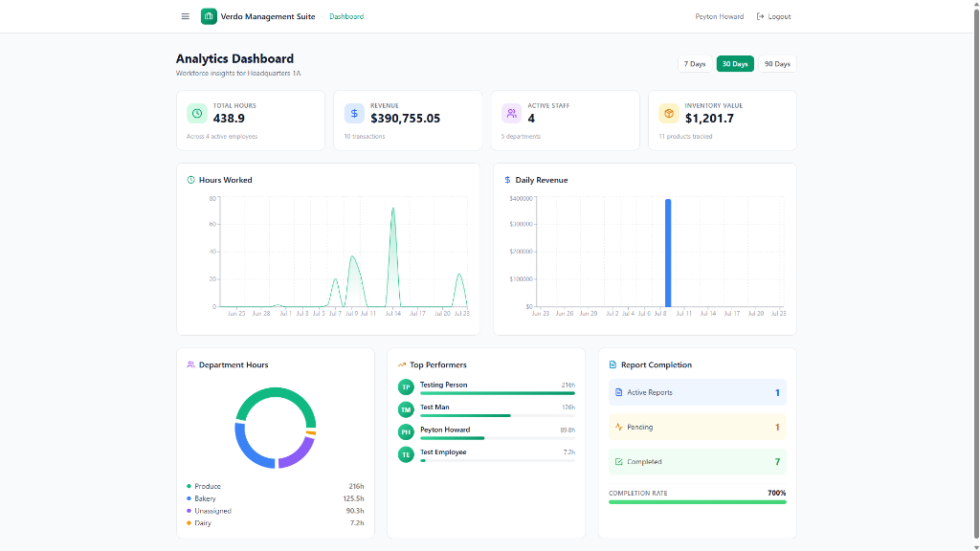The height and width of the screenshot is (551, 980).
Task: Open the Pending reports row
Action: coord(698,428)
